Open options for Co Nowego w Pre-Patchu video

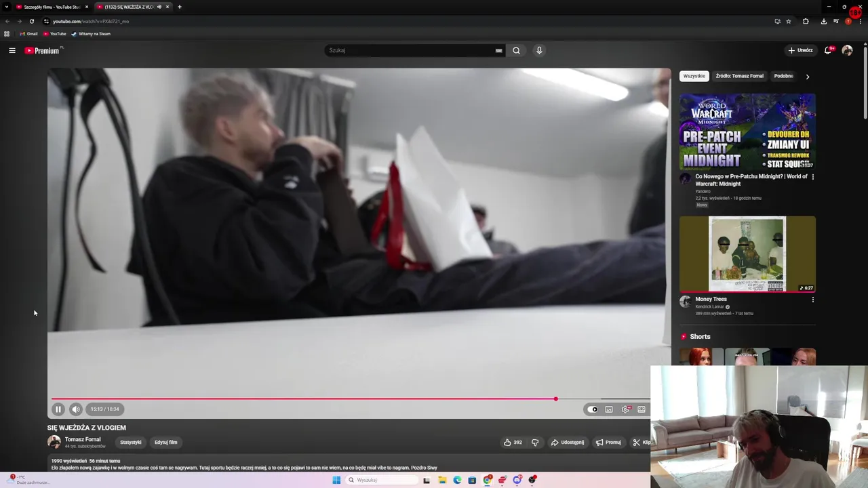[812, 177]
